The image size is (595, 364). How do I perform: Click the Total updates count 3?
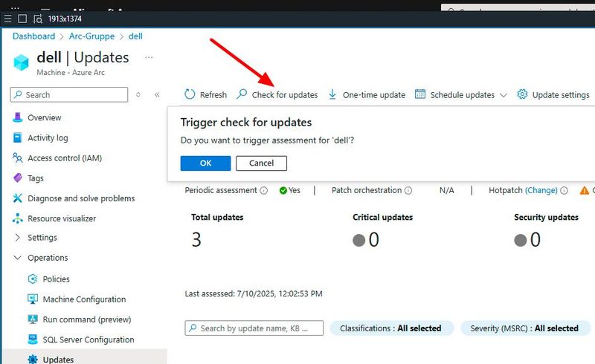pos(196,240)
